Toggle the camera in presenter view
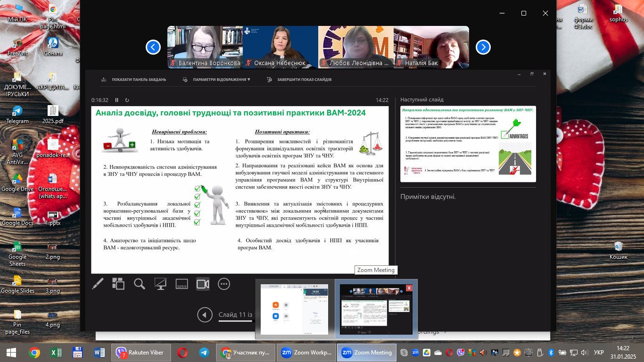Image resolution: width=644 pixels, height=362 pixels. pos(203,284)
